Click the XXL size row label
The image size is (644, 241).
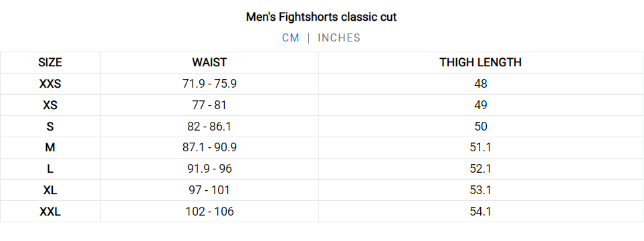[50, 212]
